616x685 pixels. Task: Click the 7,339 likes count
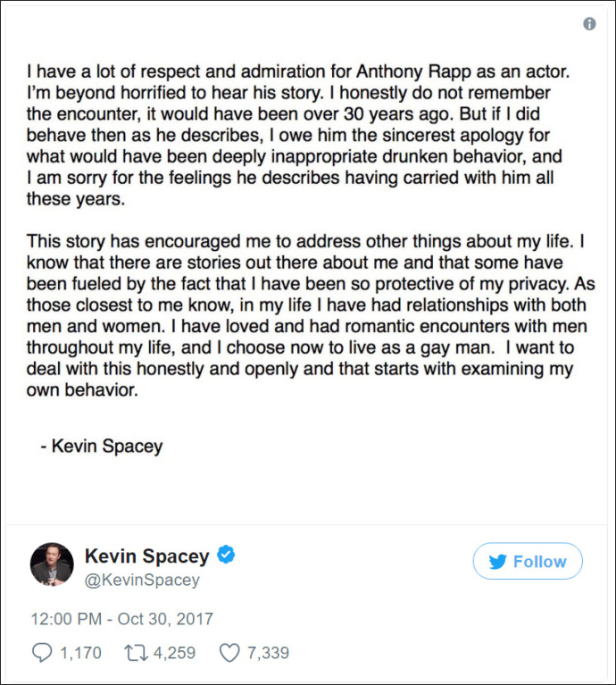268,653
